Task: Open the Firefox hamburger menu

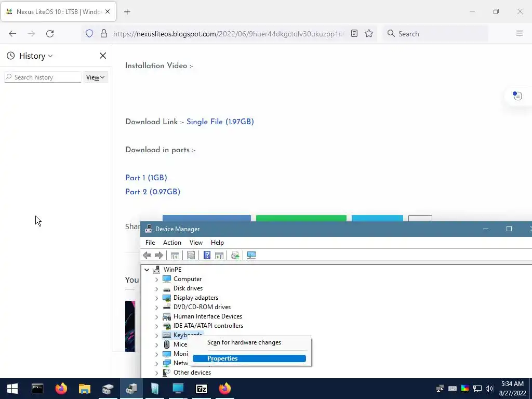Action: pyautogui.click(x=520, y=33)
